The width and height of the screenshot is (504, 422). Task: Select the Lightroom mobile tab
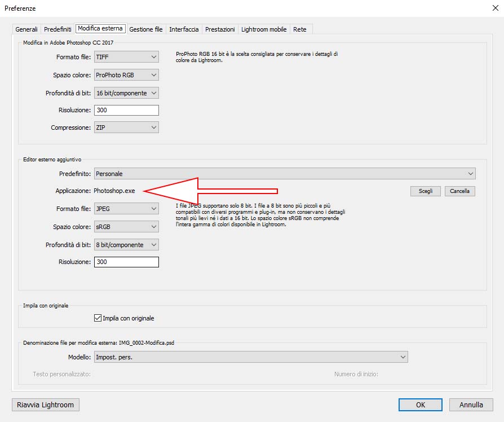pyautogui.click(x=264, y=29)
